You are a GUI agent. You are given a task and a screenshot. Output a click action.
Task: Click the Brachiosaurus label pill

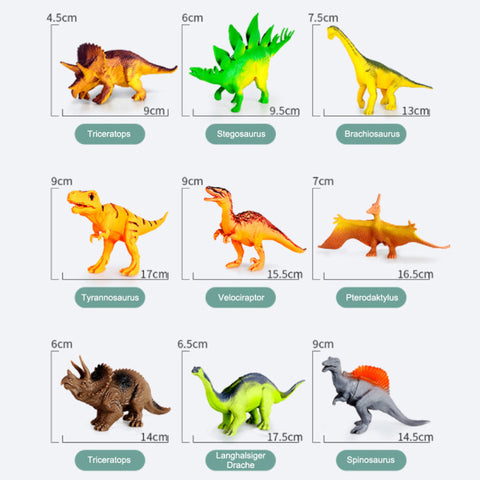[x=371, y=134]
